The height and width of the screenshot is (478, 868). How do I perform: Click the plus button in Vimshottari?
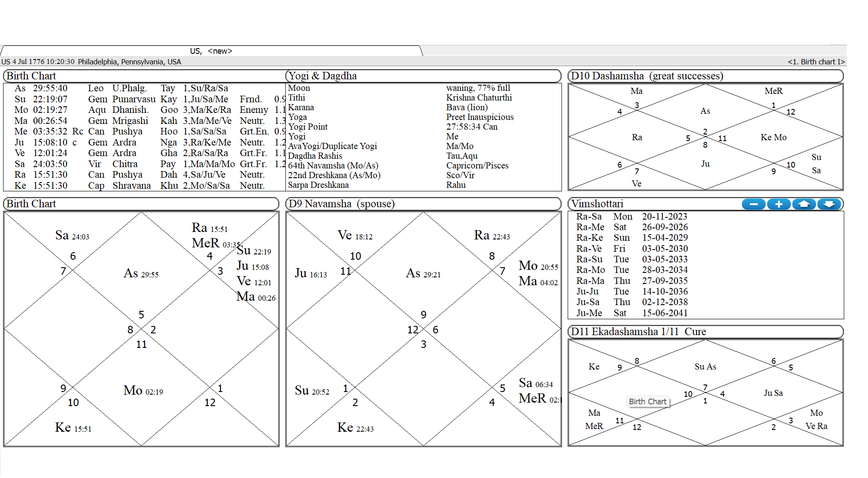pyautogui.click(x=778, y=204)
